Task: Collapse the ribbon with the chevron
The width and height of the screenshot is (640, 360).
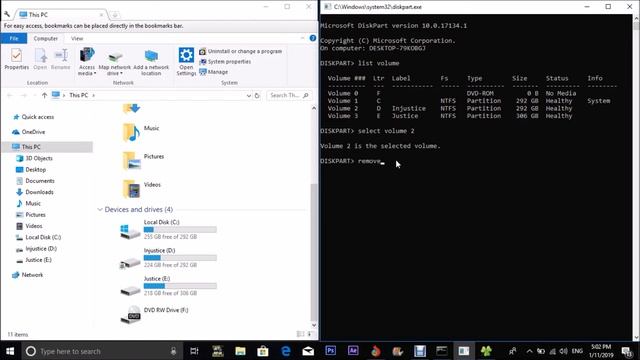Action: (302, 38)
